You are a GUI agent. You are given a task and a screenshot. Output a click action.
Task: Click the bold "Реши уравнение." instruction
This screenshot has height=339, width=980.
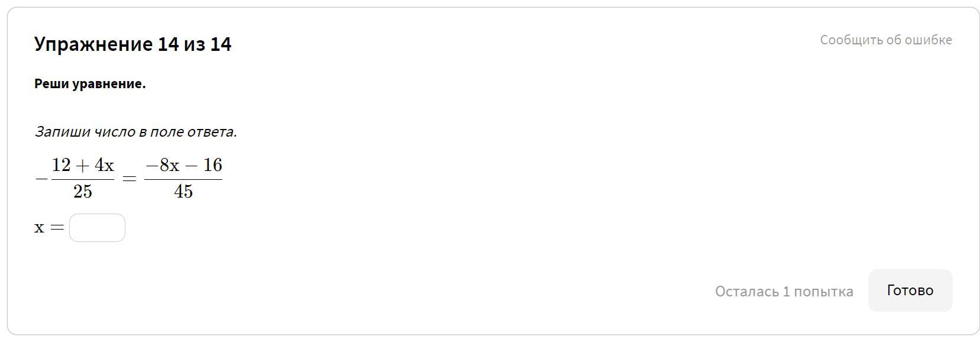[x=90, y=84]
